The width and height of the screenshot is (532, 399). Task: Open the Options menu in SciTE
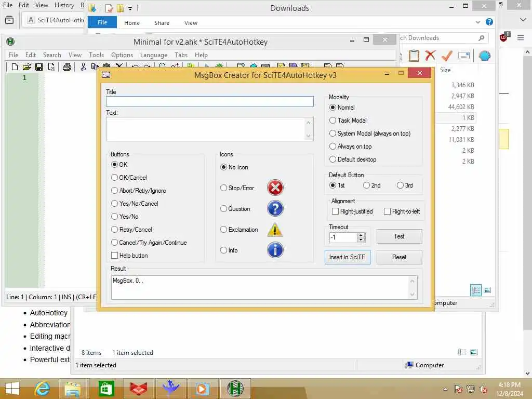click(122, 55)
